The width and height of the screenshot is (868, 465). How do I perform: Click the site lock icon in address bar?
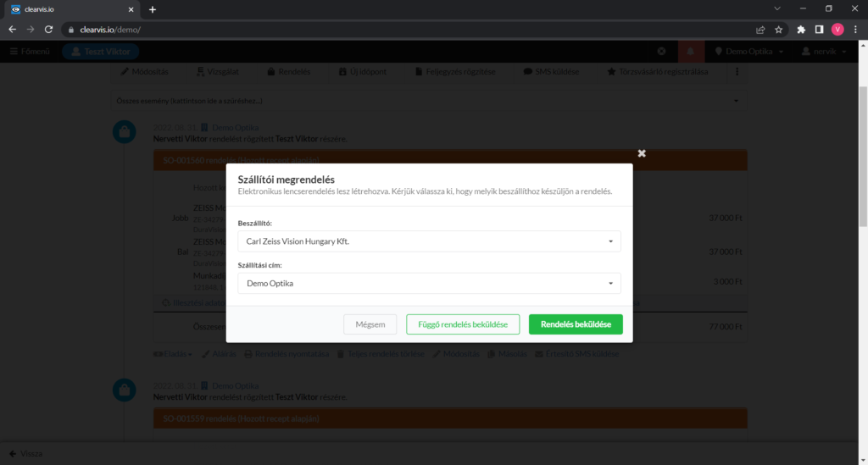pos(71,30)
